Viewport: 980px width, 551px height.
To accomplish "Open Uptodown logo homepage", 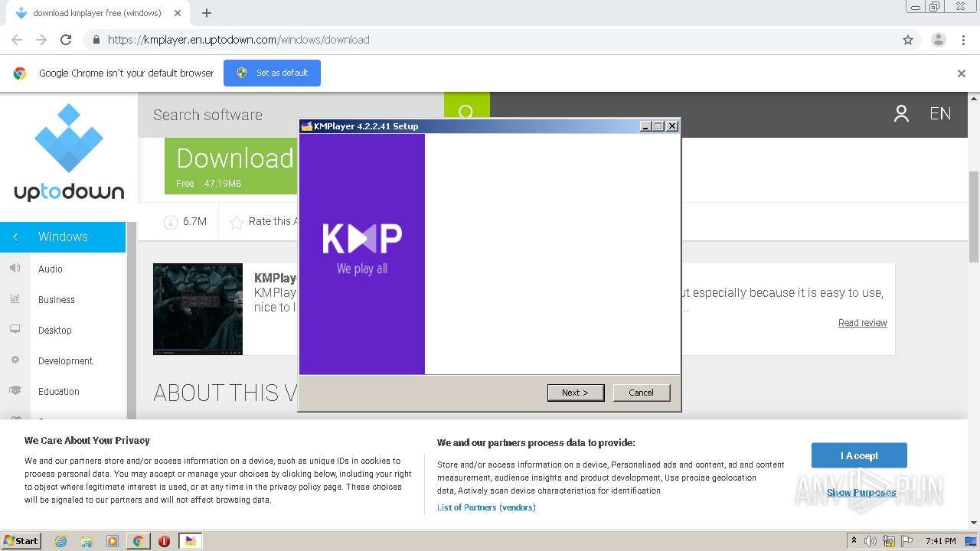I will (69, 153).
